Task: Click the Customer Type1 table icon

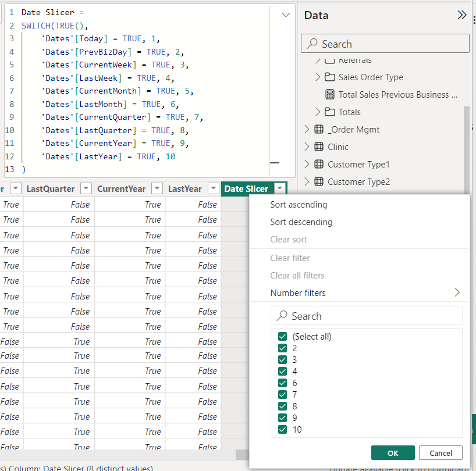Action: click(x=319, y=165)
